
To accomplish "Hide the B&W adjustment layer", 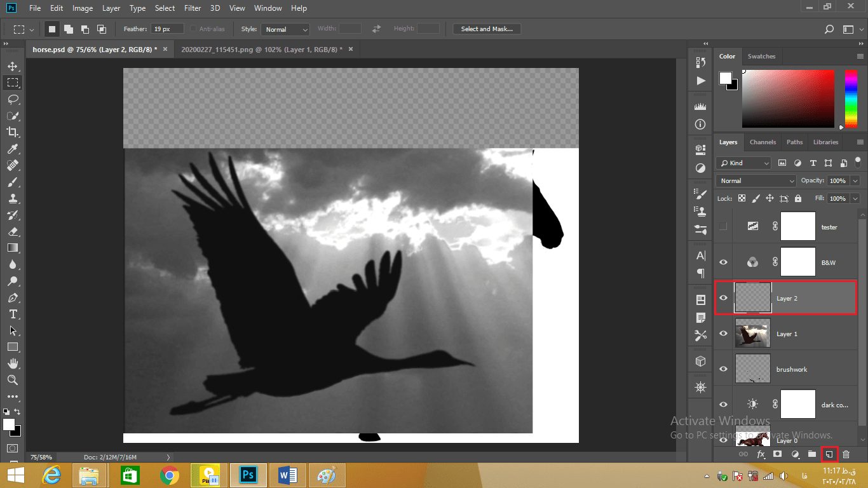I will [723, 262].
